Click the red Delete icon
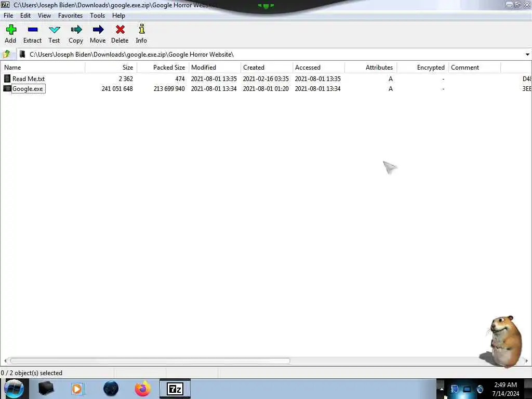Image resolution: width=532 pixels, height=399 pixels. coord(120,30)
